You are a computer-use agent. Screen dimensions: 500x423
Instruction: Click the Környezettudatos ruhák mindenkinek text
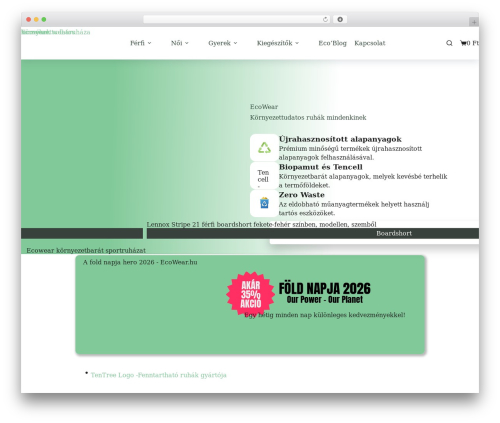coord(308,117)
